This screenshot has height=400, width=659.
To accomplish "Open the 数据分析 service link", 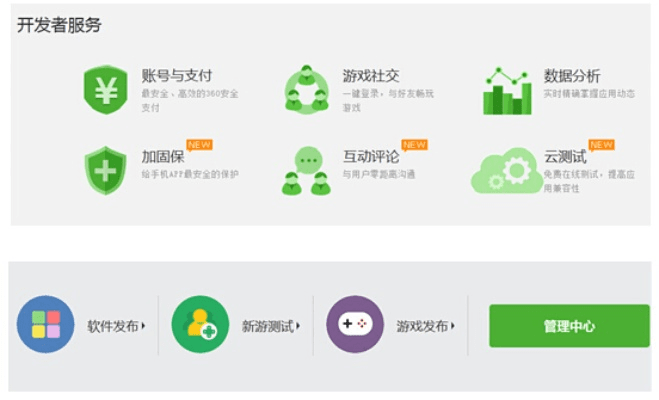I will (572, 75).
